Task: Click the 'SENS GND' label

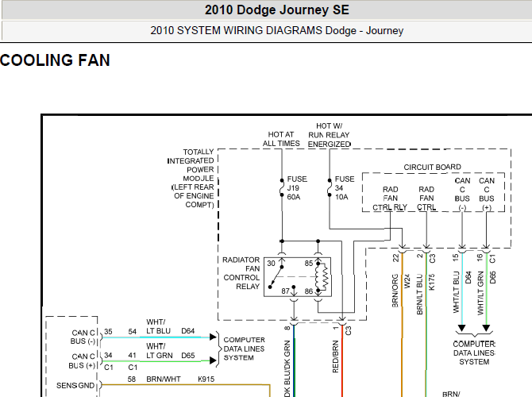Action: click(75, 385)
